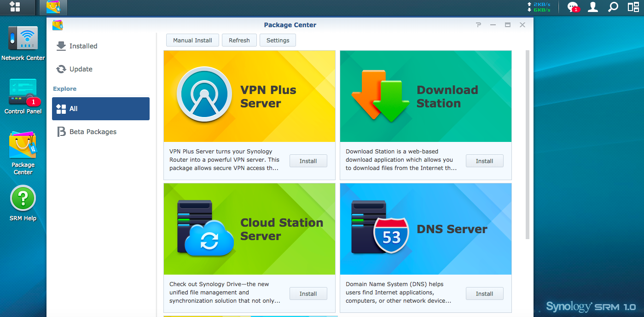Click Cloud Station Server description text

point(225,293)
